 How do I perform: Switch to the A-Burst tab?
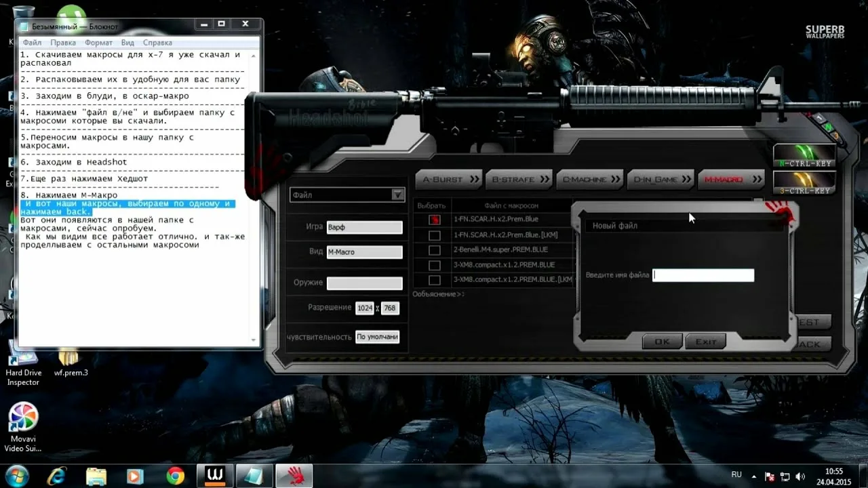click(449, 179)
